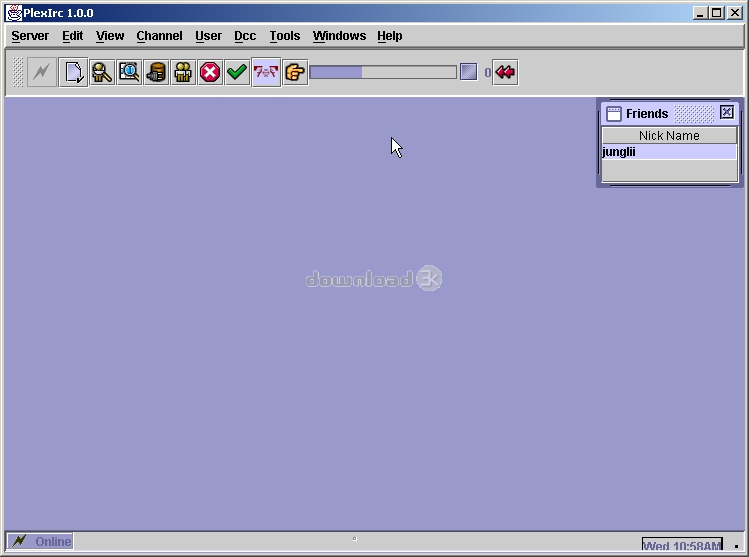Click the person with magnifier search icon
The height and width of the screenshot is (557, 749).
[102, 72]
